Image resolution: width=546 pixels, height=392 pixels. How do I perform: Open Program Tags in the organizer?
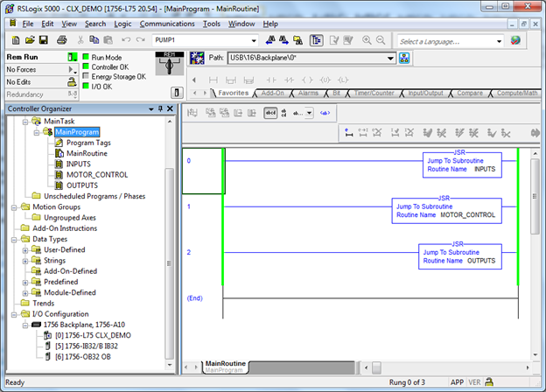click(x=88, y=143)
